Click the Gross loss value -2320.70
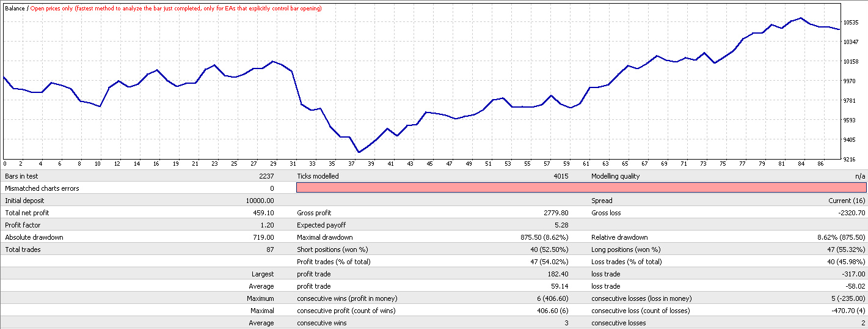868x329 pixels. pos(853,213)
